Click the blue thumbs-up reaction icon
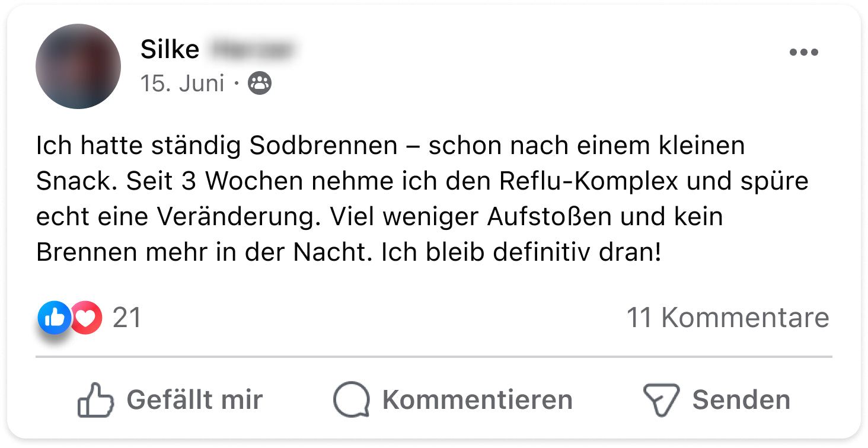This screenshot has height=448, width=868. (x=55, y=318)
